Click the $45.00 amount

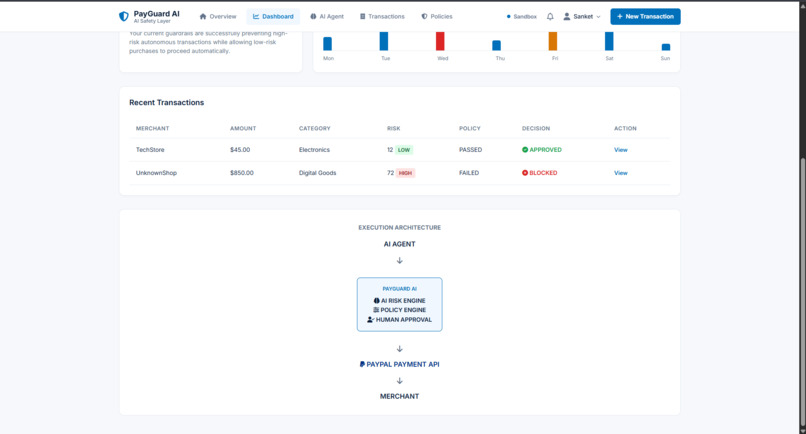(240, 150)
